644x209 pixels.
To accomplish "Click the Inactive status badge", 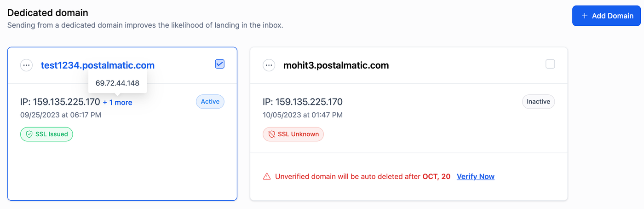I will (538, 102).
